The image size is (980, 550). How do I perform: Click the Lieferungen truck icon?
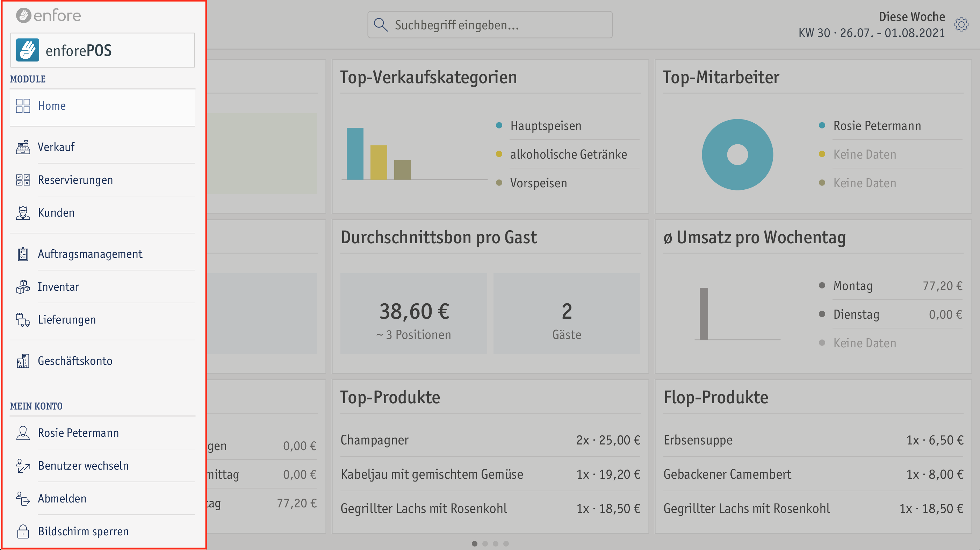pos(23,319)
